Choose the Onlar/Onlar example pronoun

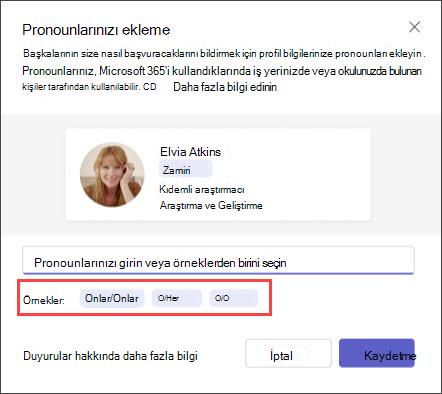pos(112,298)
